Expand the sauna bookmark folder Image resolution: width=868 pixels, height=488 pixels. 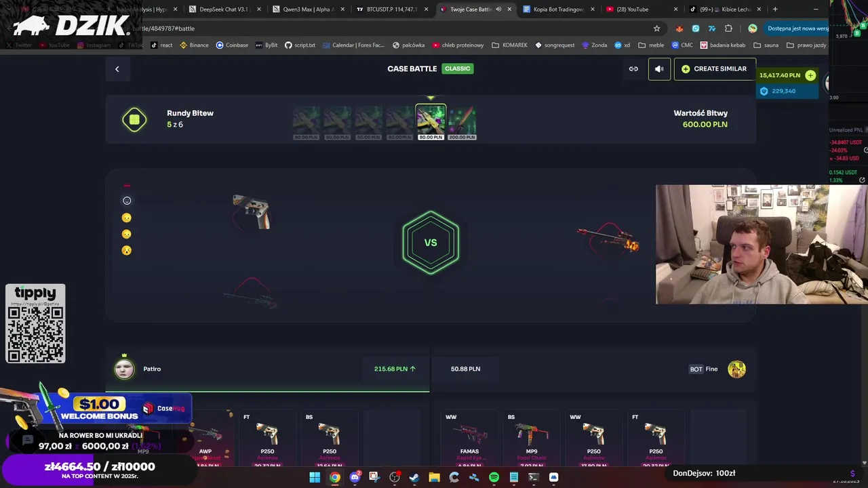[766, 45]
